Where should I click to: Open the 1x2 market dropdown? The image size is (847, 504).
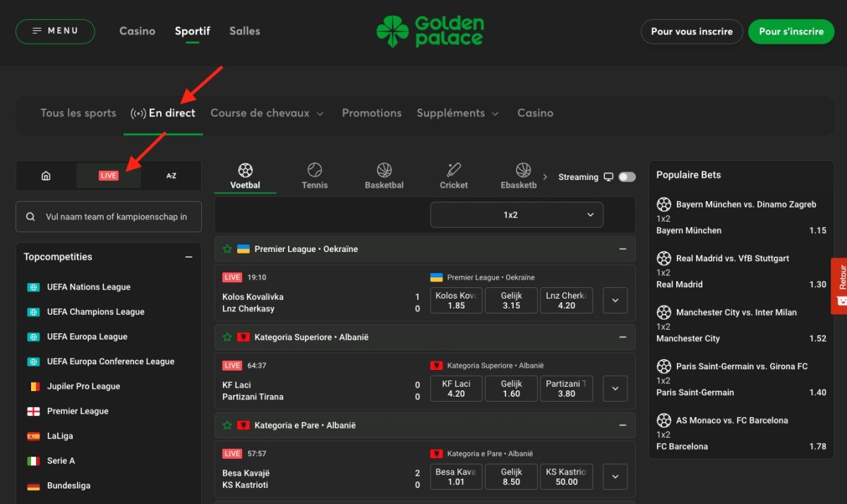(x=517, y=215)
